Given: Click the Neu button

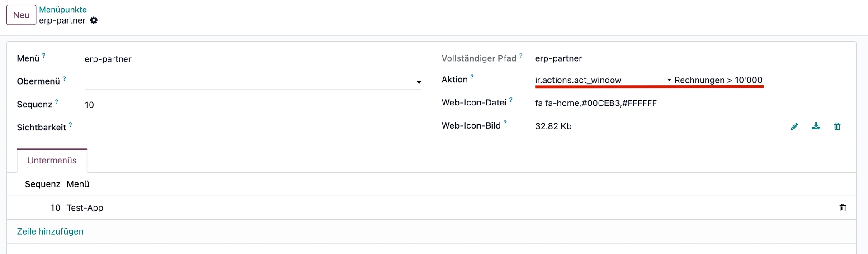Looking at the screenshot, I should click(x=21, y=15).
